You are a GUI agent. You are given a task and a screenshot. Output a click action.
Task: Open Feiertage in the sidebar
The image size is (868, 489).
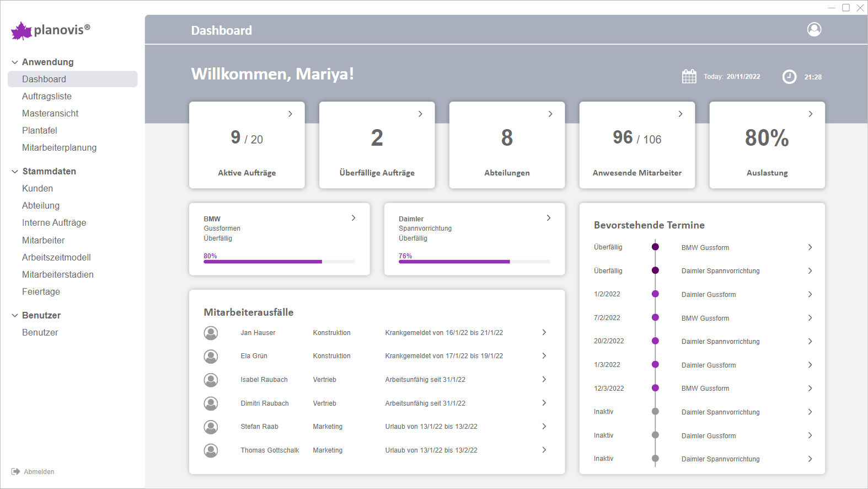[x=41, y=291]
